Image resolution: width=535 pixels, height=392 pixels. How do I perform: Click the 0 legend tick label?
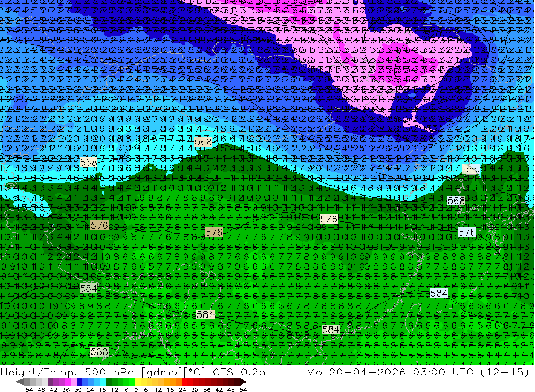[136, 390]
